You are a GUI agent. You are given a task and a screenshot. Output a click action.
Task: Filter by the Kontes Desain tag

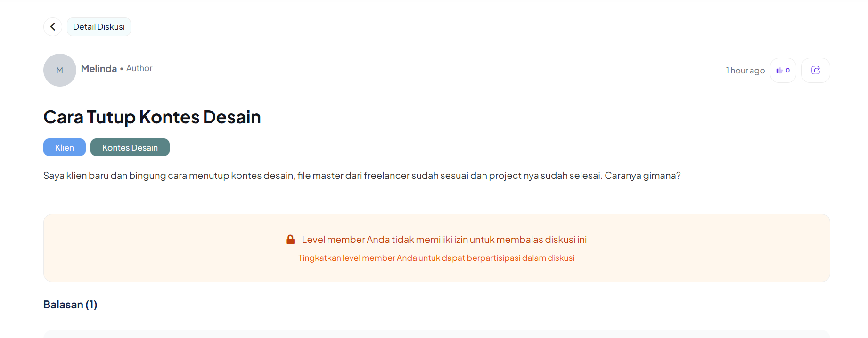pyautogui.click(x=130, y=147)
